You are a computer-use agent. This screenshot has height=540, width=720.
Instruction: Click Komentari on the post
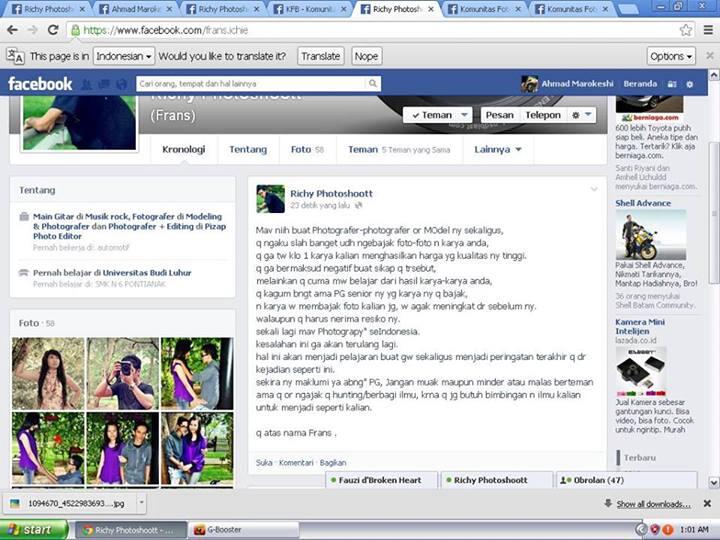pyautogui.click(x=296, y=463)
